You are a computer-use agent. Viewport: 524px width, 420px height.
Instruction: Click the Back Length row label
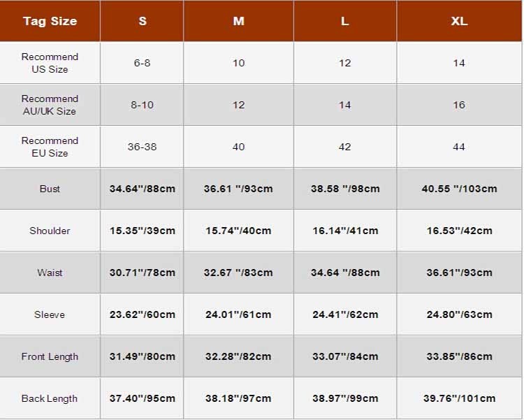[x=50, y=398]
